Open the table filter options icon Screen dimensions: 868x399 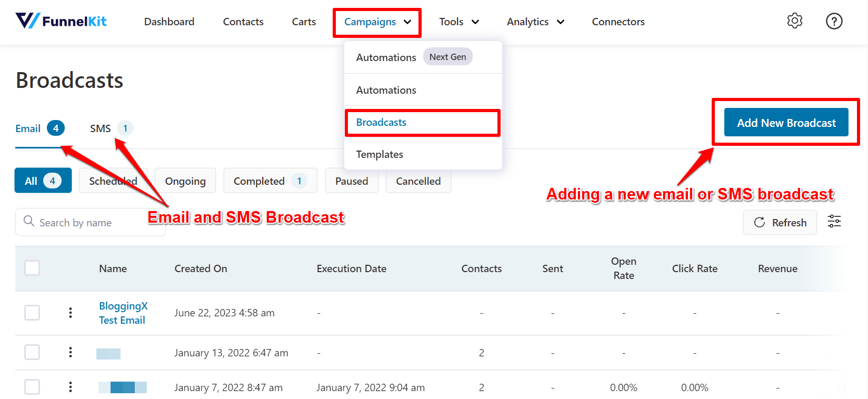pos(834,222)
